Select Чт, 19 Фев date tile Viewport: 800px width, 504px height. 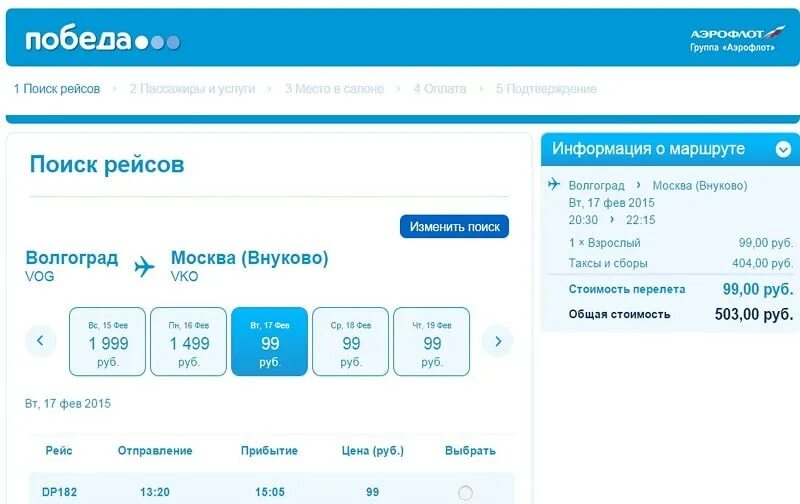coord(432,341)
